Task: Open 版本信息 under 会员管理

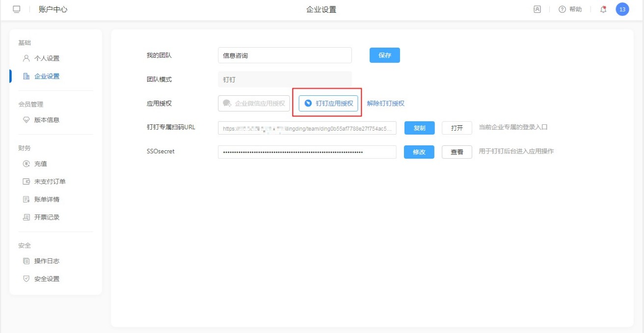Action: coord(46,120)
